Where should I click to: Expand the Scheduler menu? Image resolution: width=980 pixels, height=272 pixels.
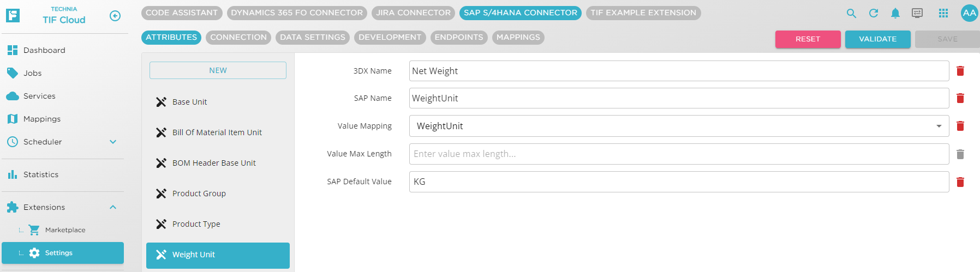(x=113, y=142)
